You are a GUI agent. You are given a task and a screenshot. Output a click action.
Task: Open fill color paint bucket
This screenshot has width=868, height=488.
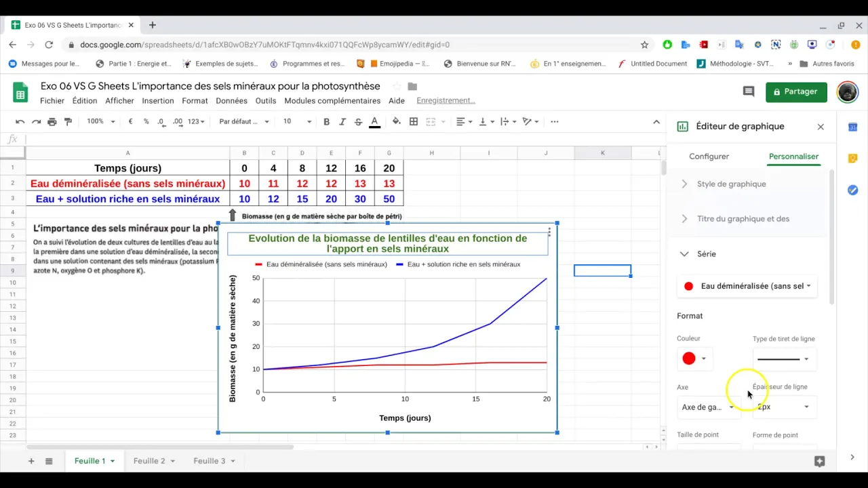pyautogui.click(x=397, y=121)
